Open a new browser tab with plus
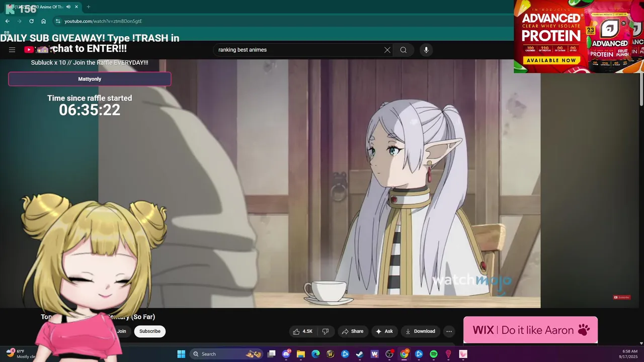This screenshot has width=644, height=362. (89, 7)
